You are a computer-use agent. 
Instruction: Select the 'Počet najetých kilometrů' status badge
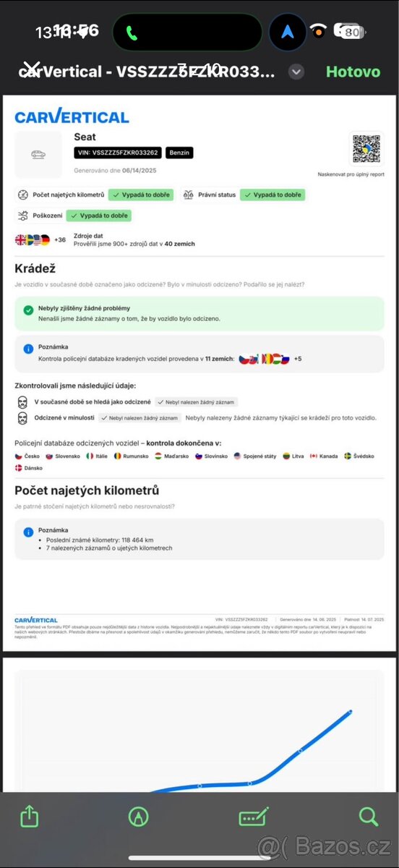[x=95, y=195]
